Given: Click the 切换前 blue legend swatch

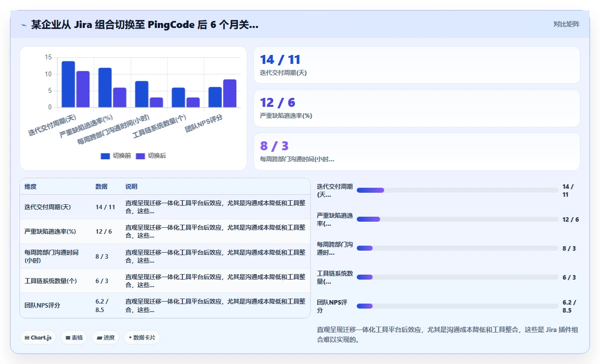Looking at the screenshot, I should [105, 156].
